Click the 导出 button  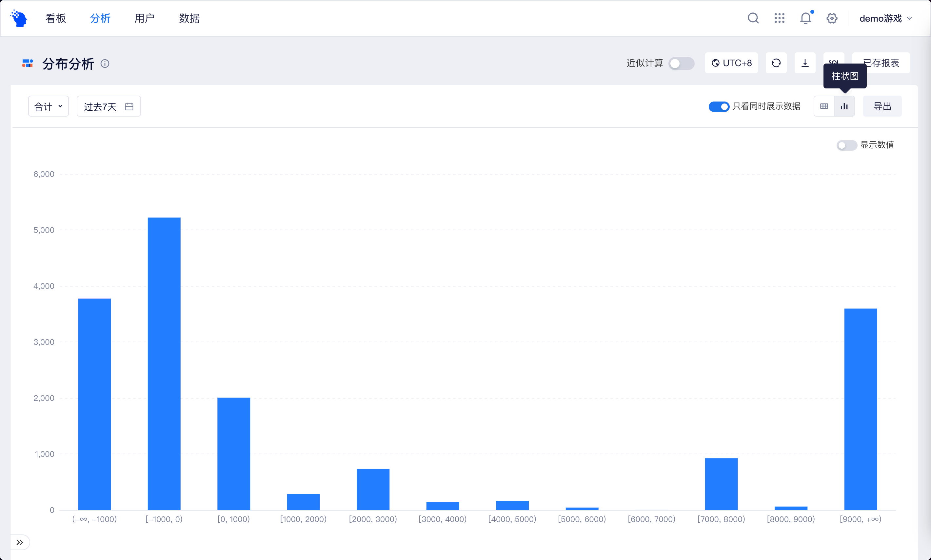[882, 106]
